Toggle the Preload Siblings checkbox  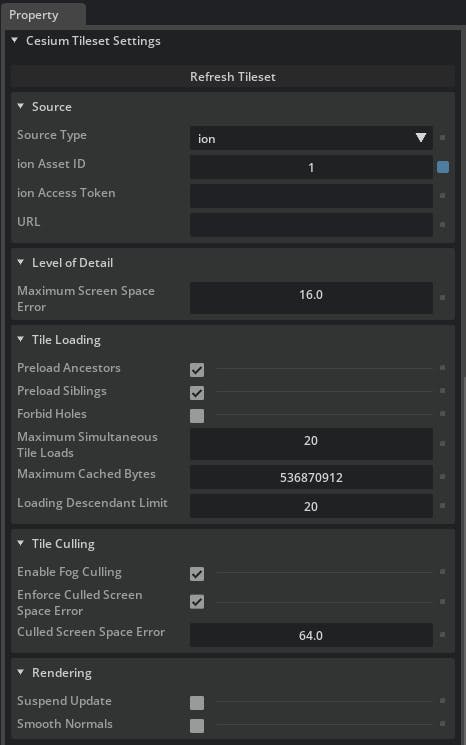(197, 393)
